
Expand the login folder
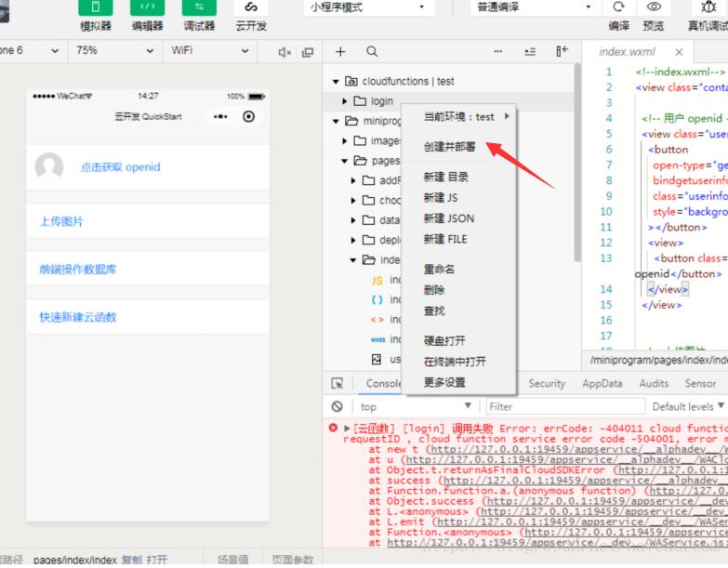[345, 101]
